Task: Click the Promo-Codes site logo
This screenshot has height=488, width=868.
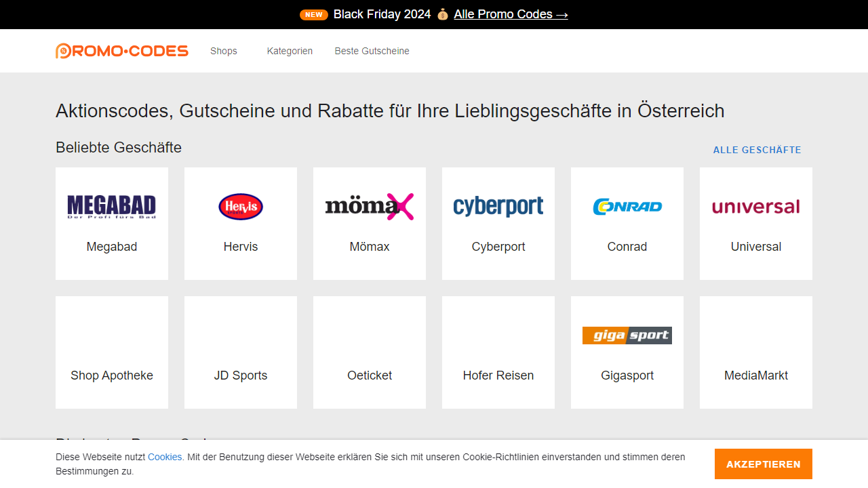Action: pyautogui.click(x=122, y=51)
